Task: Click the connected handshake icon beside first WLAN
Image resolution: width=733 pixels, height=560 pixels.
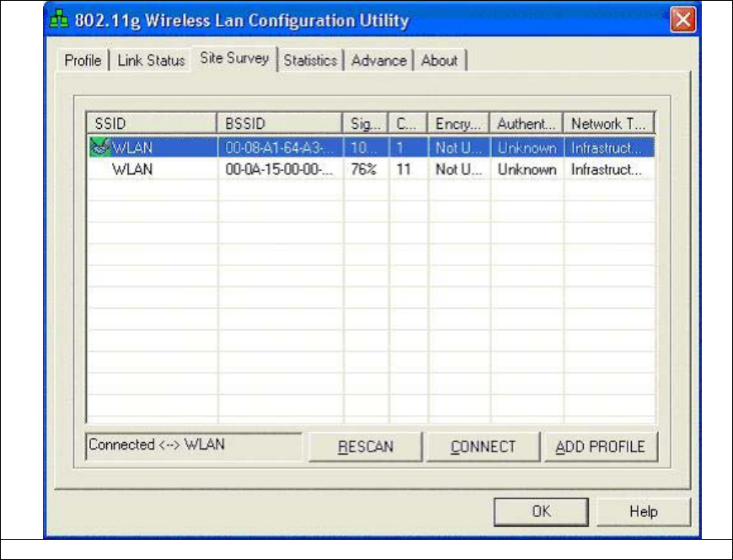Action: coord(99,147)
